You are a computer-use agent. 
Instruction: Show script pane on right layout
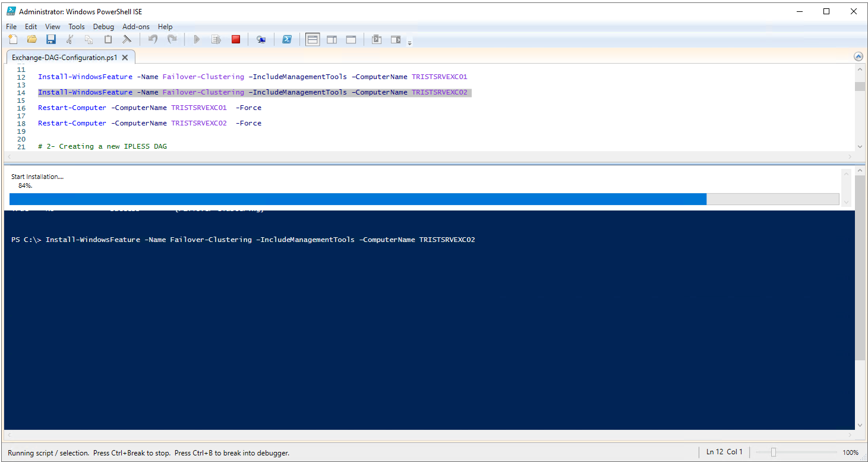(x=332, y=39)
